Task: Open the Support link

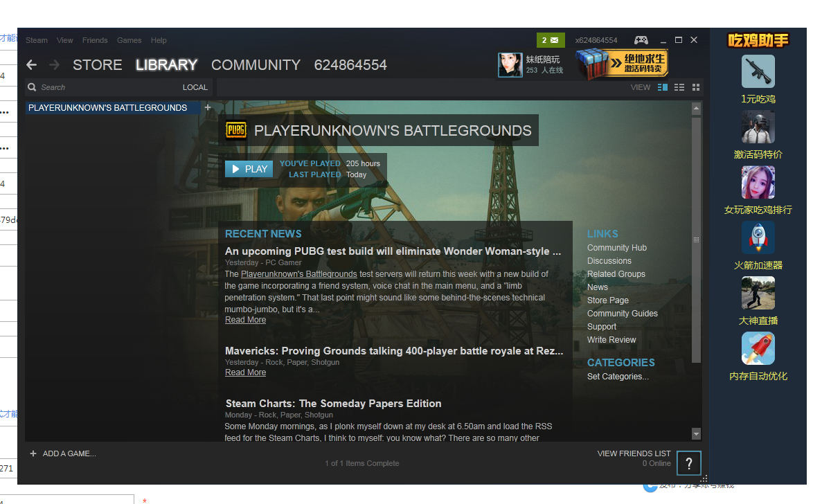Action: (602, 326)
